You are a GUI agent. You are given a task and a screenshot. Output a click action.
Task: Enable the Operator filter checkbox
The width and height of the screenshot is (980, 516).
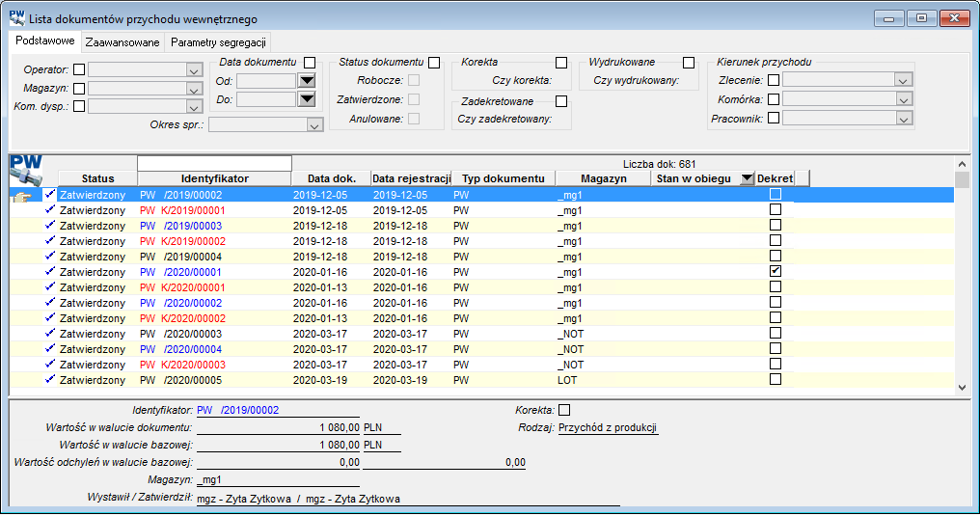click(79, 69)
